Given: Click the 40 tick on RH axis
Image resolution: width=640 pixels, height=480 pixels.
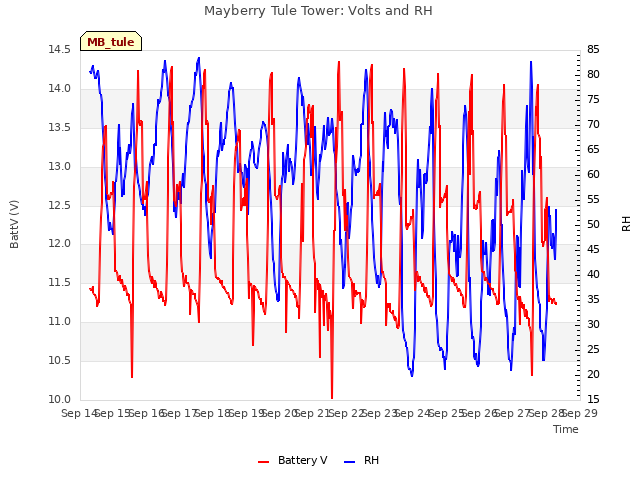Looking at the screenshot, I should (x=593, y=274).
